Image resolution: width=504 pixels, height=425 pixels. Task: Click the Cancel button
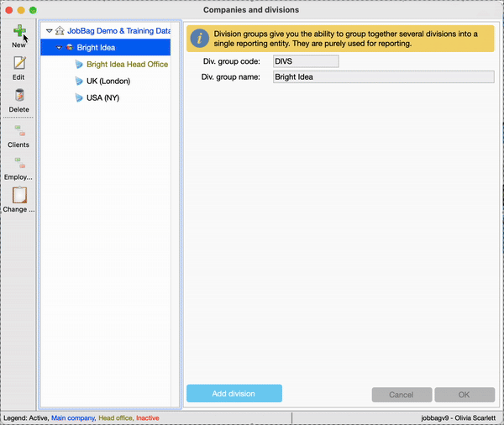pyautogui.click(x=402, y=395)
